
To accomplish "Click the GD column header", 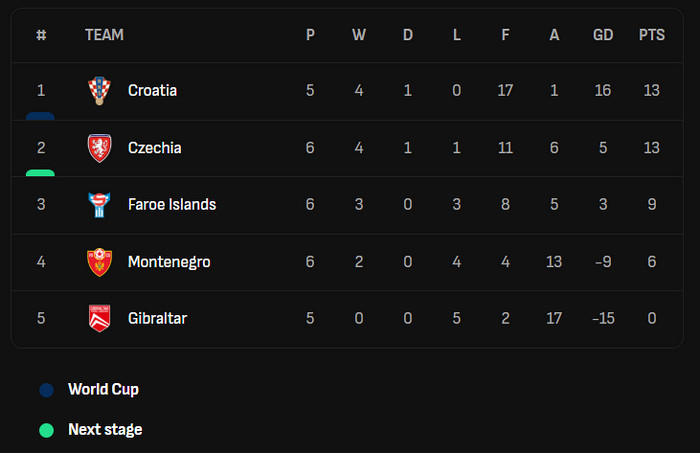I will 603,35.
